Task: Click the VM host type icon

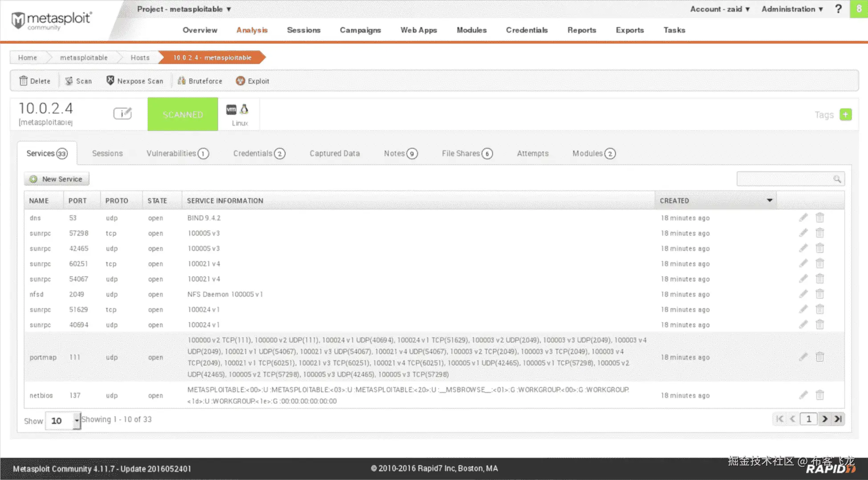Action: 231,109
